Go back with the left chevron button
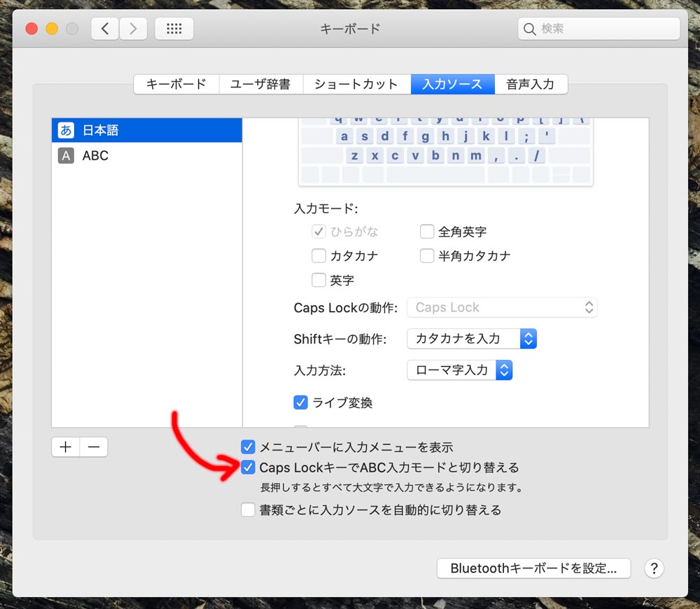 [x=105, y=29]
